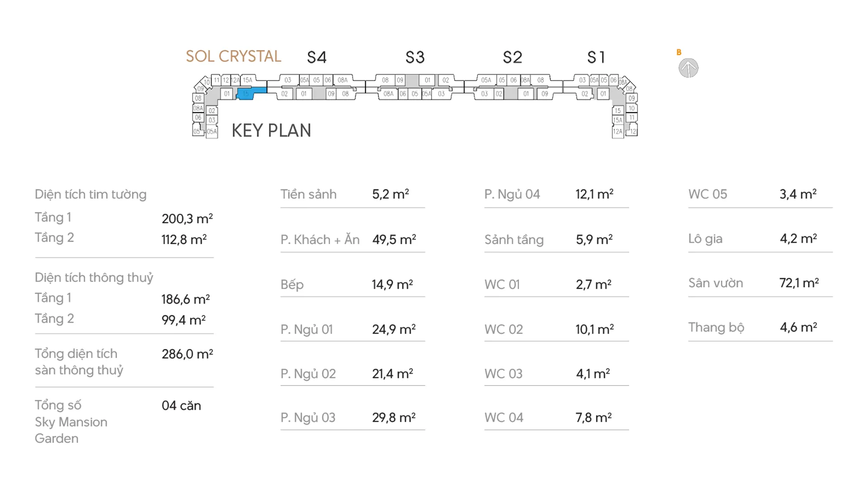Click the SOL CRYSTAL title

[233, 56]
